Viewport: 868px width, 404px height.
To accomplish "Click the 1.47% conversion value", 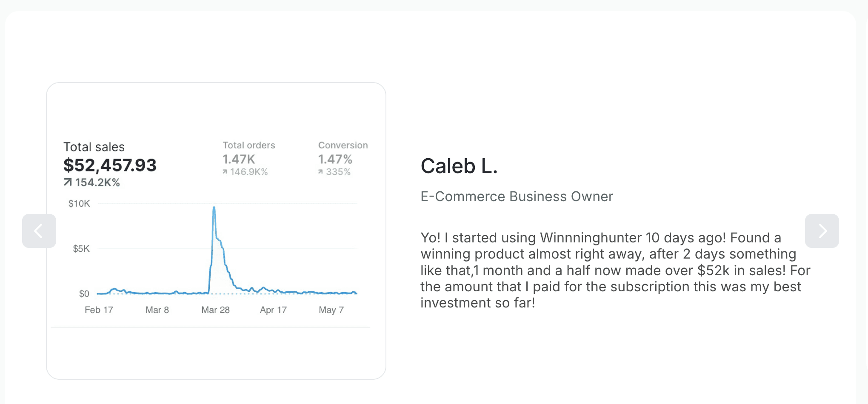I will point(335,159).
